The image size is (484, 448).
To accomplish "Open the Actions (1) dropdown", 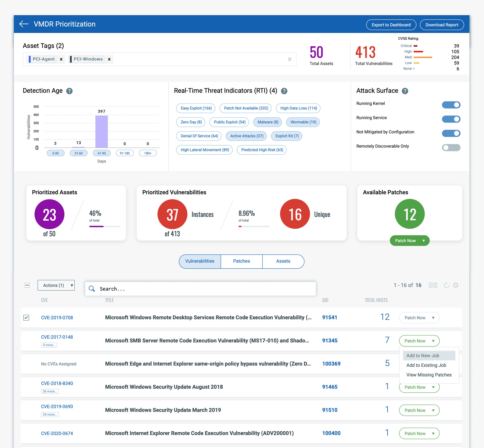I will 56,285.
